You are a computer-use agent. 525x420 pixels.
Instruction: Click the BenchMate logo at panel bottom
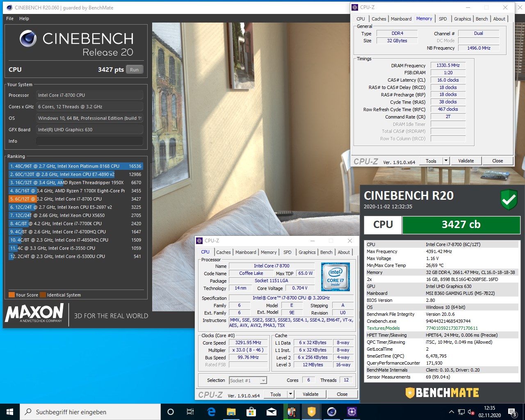(442, 393)
